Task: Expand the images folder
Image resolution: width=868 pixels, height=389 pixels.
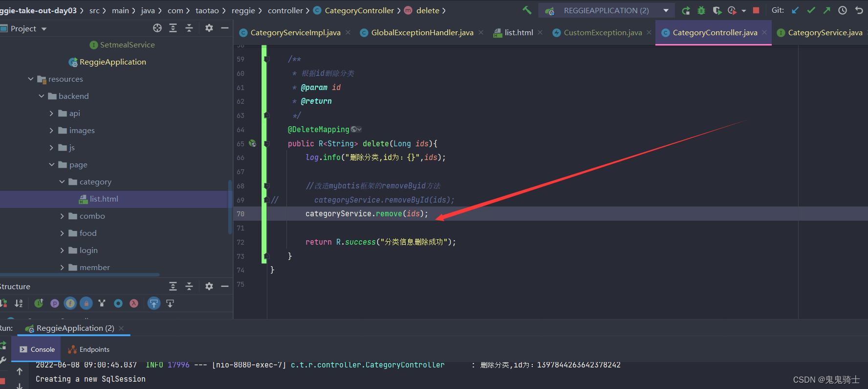Action: tap(52, 130)
